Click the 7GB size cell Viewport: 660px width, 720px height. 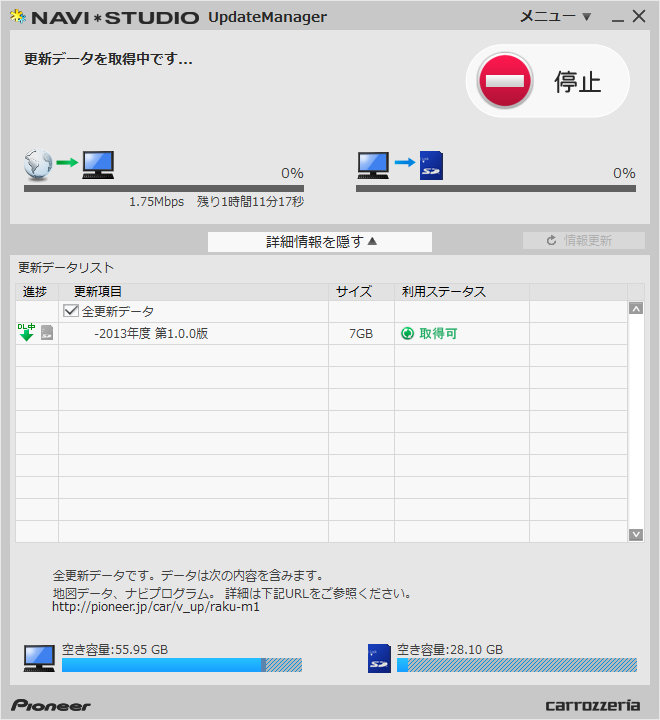pos(361,333)
